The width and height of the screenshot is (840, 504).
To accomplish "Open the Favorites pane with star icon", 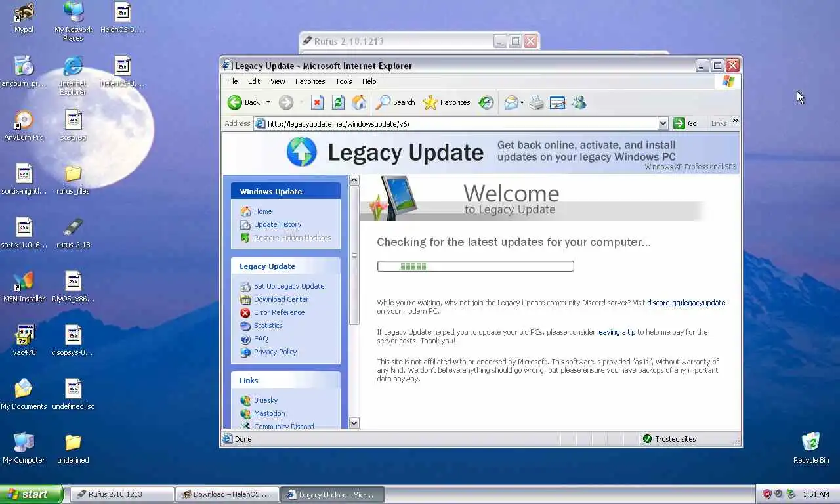I will [447, 102].
